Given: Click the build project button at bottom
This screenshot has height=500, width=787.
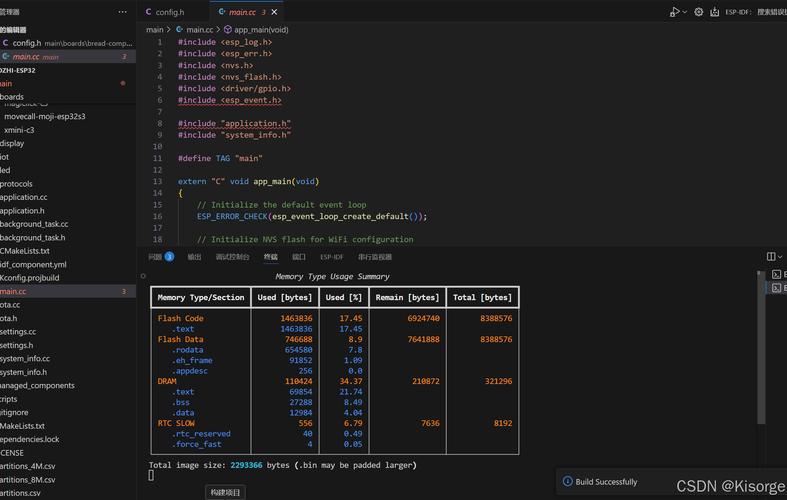Looking at the screenshot, I should [225, 492].
